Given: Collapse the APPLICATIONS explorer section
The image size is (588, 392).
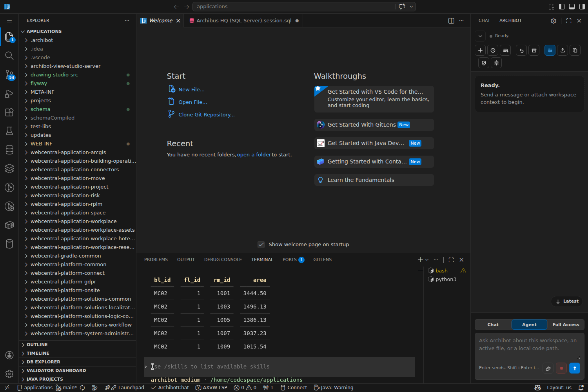Looking at the screenshot, I should click(x=78, y=32).
